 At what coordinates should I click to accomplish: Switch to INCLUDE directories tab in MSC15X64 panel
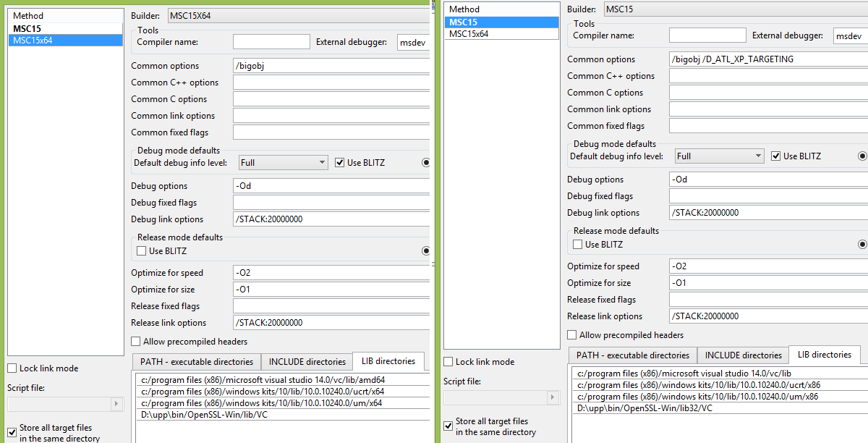click(x=307, y=362)
